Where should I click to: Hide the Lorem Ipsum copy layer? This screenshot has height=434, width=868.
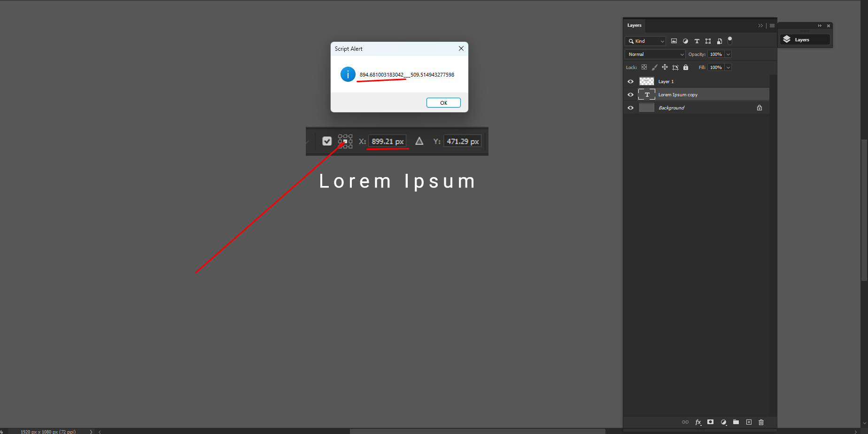pyautogui.click(x=630, y=94)
